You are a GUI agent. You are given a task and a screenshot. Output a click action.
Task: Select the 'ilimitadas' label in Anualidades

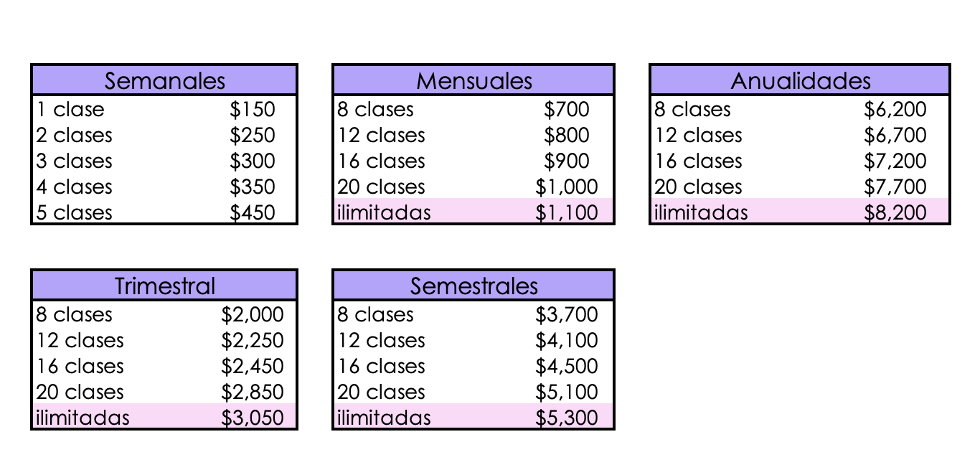click(x=700, y=213)
